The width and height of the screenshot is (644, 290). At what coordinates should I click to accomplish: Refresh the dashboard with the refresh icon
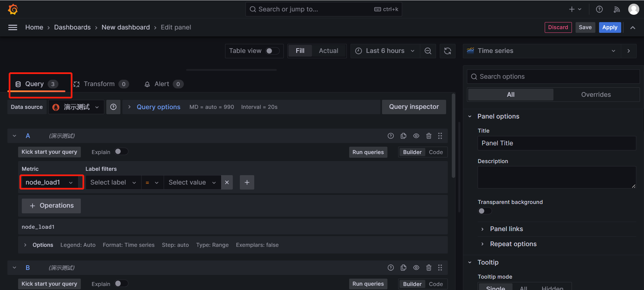pyautogui.click(x=447, y=51)
